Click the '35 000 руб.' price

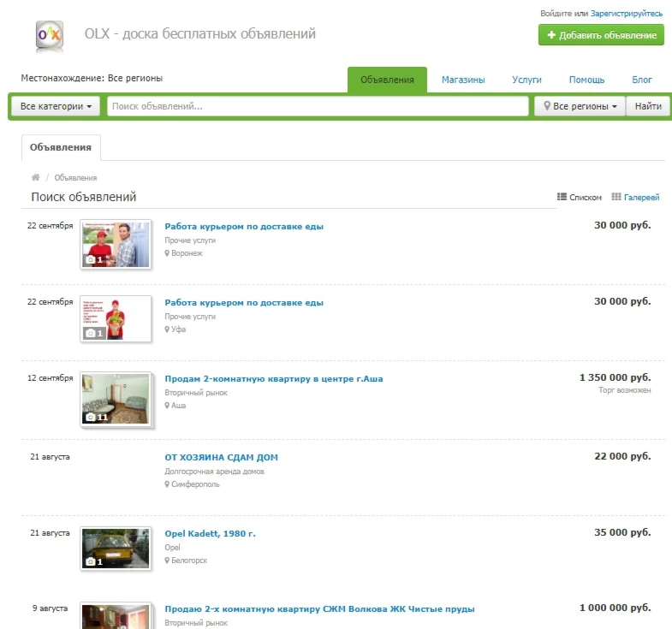[x=622, y=532]
